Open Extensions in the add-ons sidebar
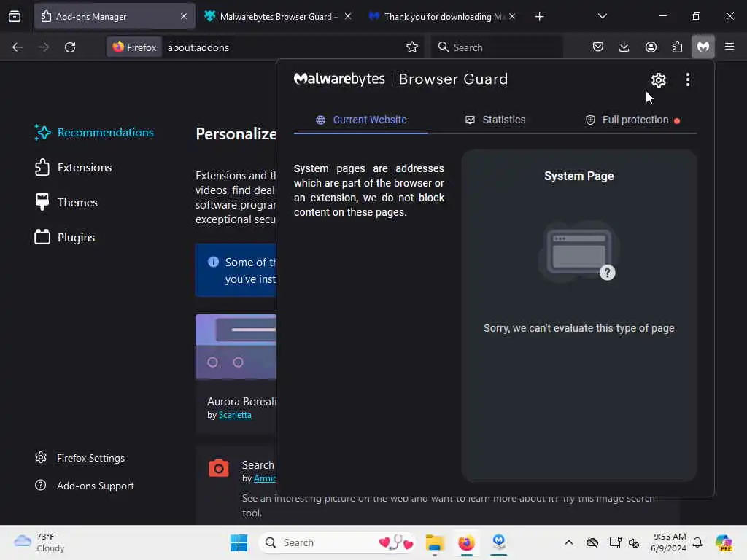 pyautogui.click(x=74, y=167)
